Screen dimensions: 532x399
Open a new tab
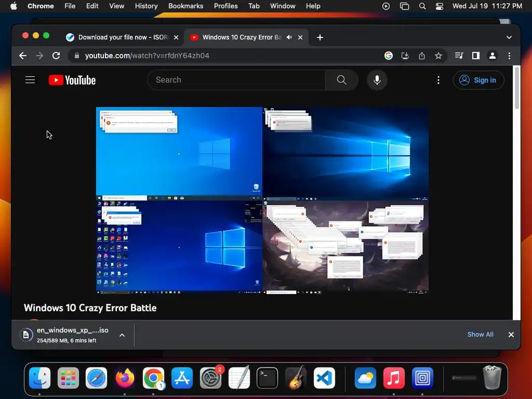click(x=320, y=37)
